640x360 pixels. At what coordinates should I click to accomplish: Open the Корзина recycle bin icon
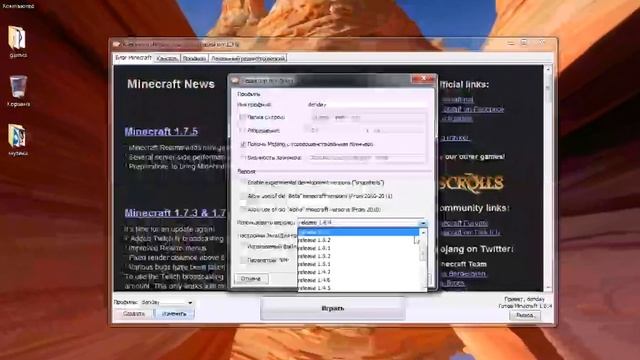[18, 91]
